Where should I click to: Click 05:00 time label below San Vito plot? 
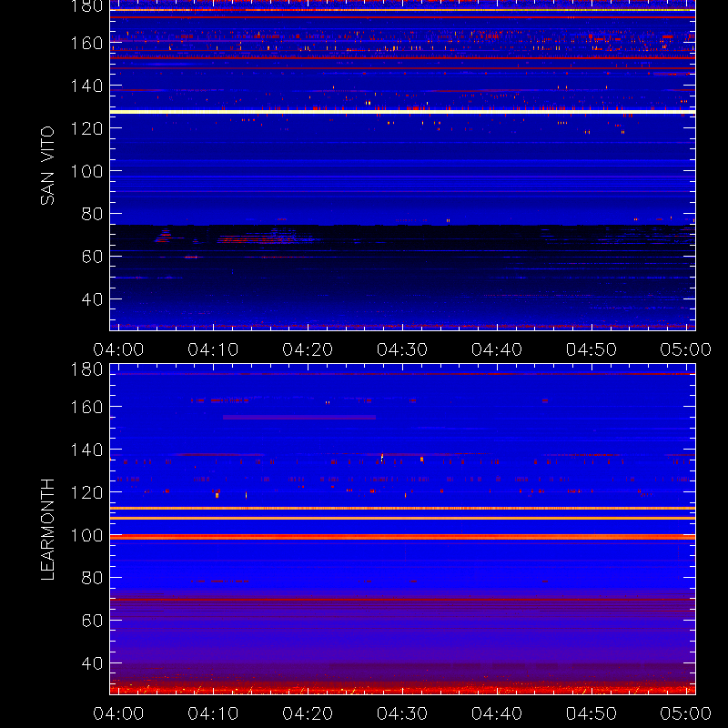(686, 349)
